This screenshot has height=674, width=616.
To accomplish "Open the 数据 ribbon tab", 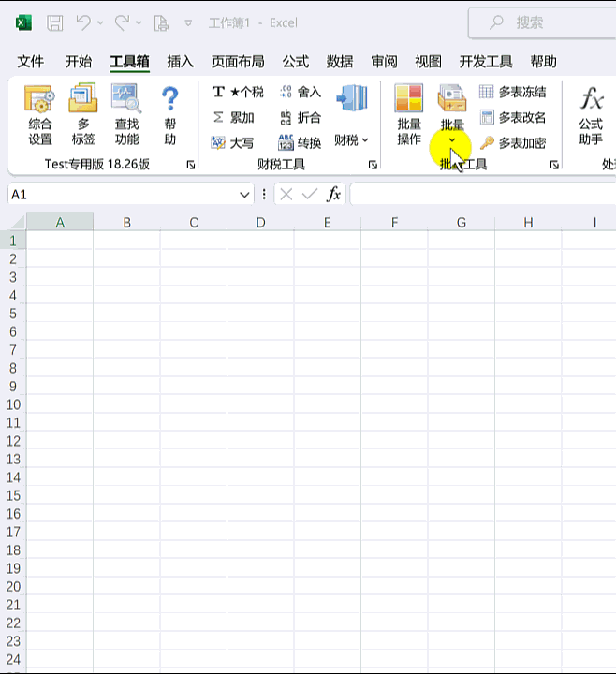I will 340,62.
